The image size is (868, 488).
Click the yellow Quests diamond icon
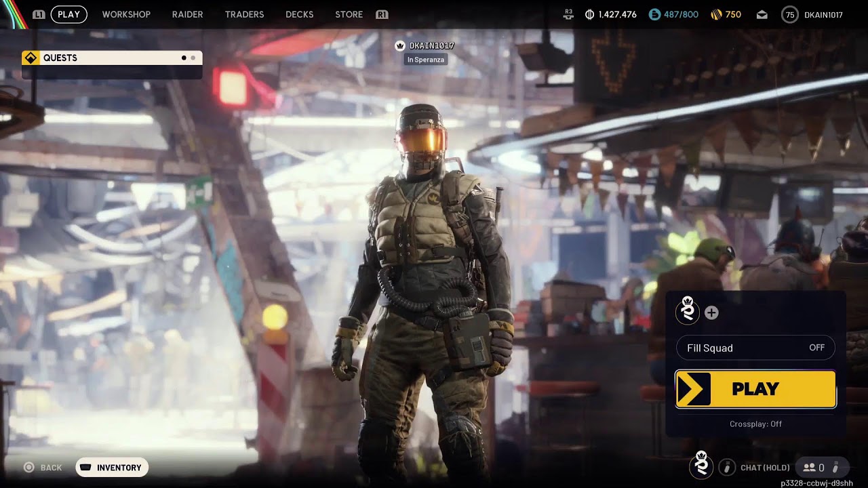(31, 58)
